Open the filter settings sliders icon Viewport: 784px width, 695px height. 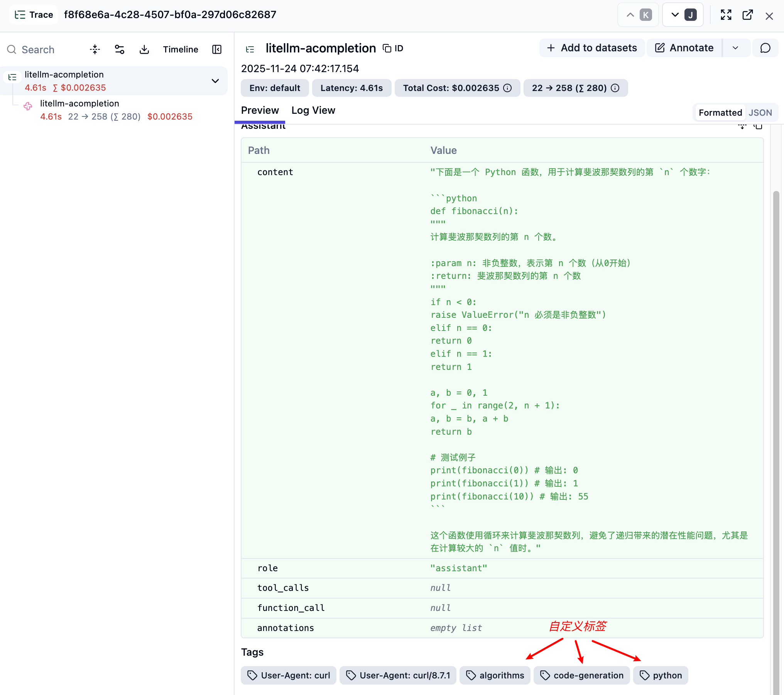click(119, 49)
